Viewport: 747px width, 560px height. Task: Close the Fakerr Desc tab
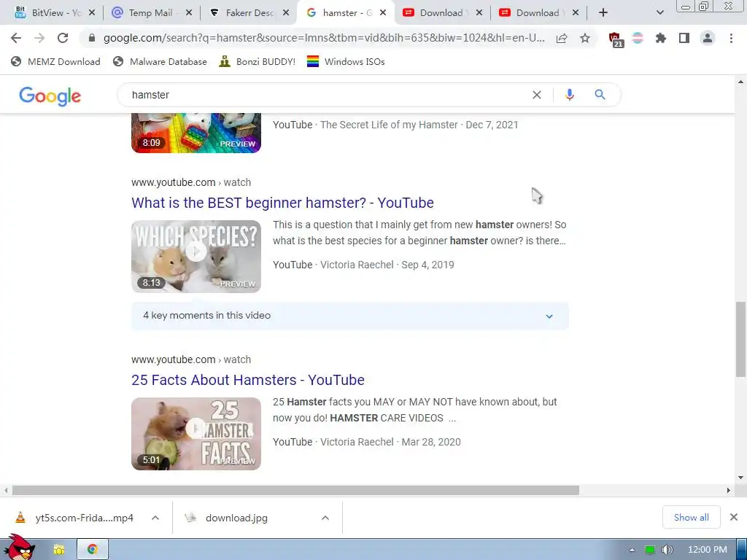[x=286, y=13]
